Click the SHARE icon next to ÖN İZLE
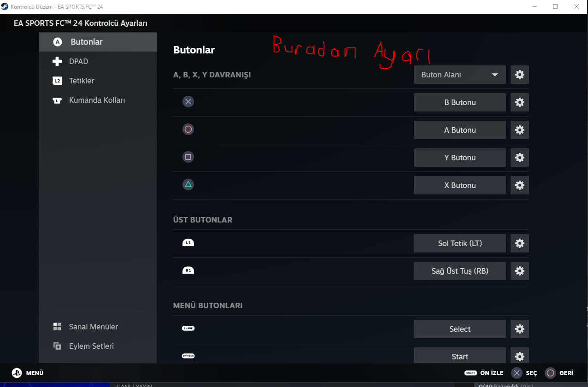This screenshot has width=588, height=387. point(470,373)
